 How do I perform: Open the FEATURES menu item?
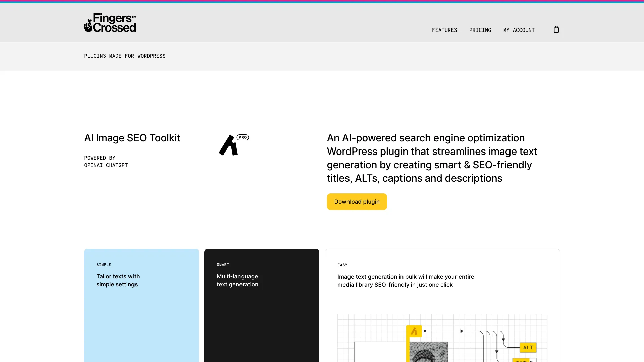tap(444, 30)
